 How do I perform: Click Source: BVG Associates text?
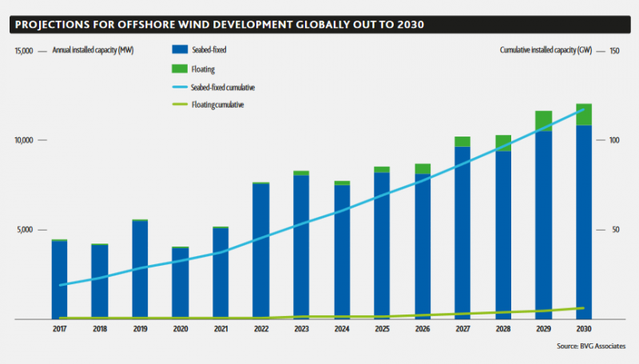591,346
